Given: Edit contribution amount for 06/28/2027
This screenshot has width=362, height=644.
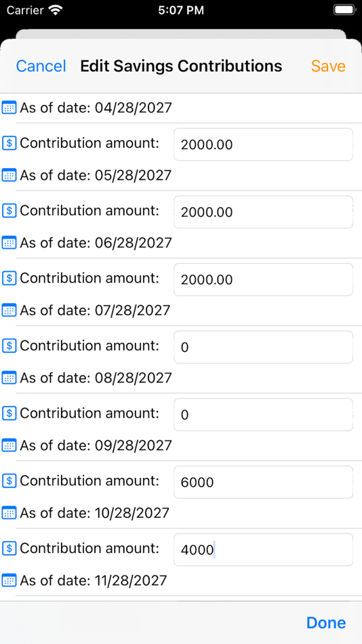Looking at the screenshot, I should 264,280.
